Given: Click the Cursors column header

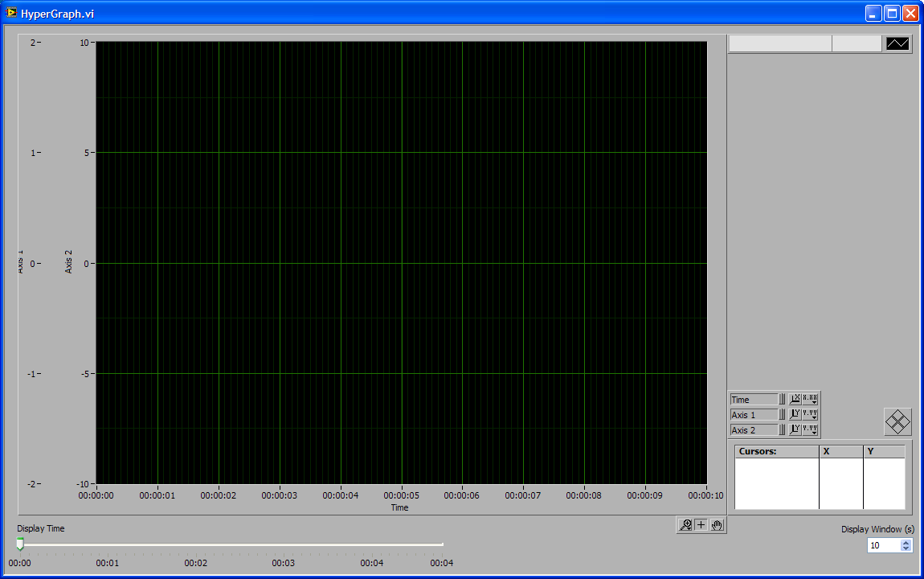Looking at the screenshot, I should [777, 452].
